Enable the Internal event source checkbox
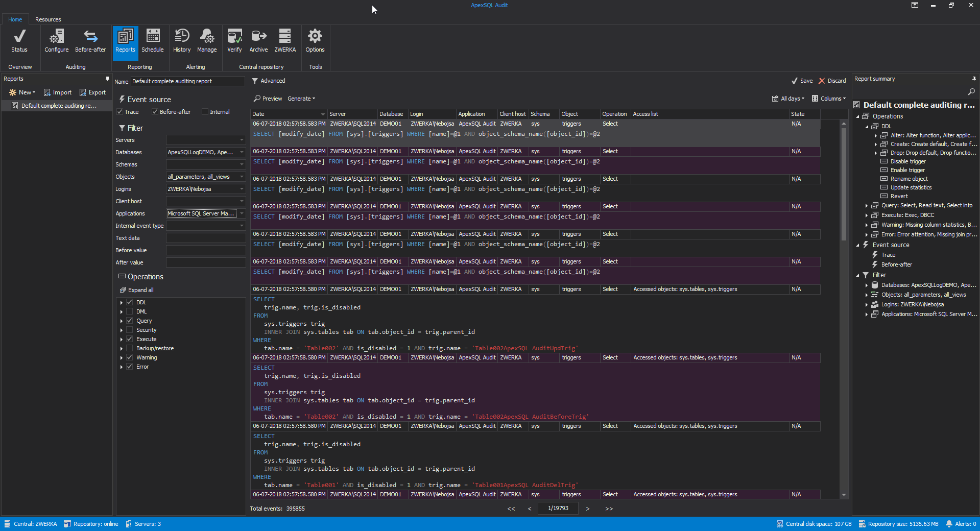980x531 pixels. click(x=205, y=112)
